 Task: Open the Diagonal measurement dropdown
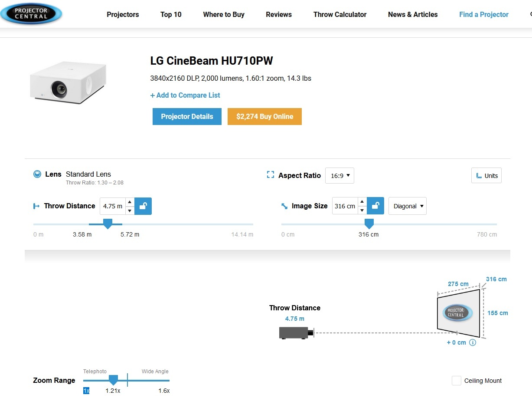408,206
